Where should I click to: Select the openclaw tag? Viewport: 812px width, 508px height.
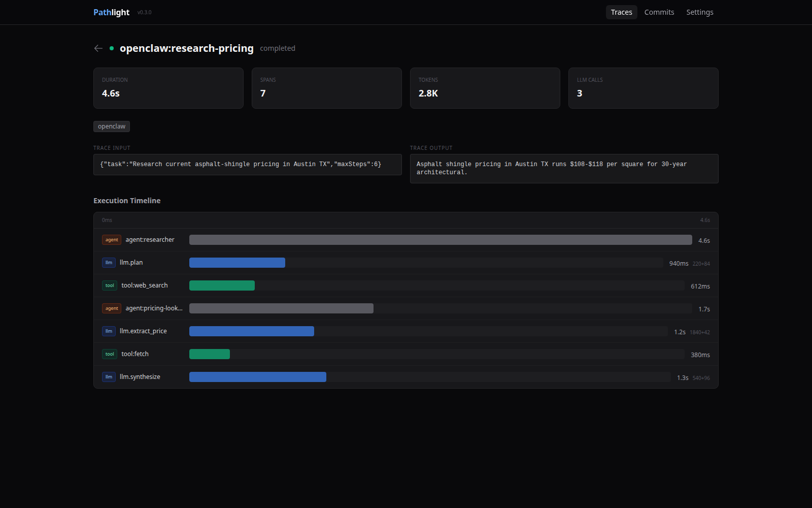[112, 126]
